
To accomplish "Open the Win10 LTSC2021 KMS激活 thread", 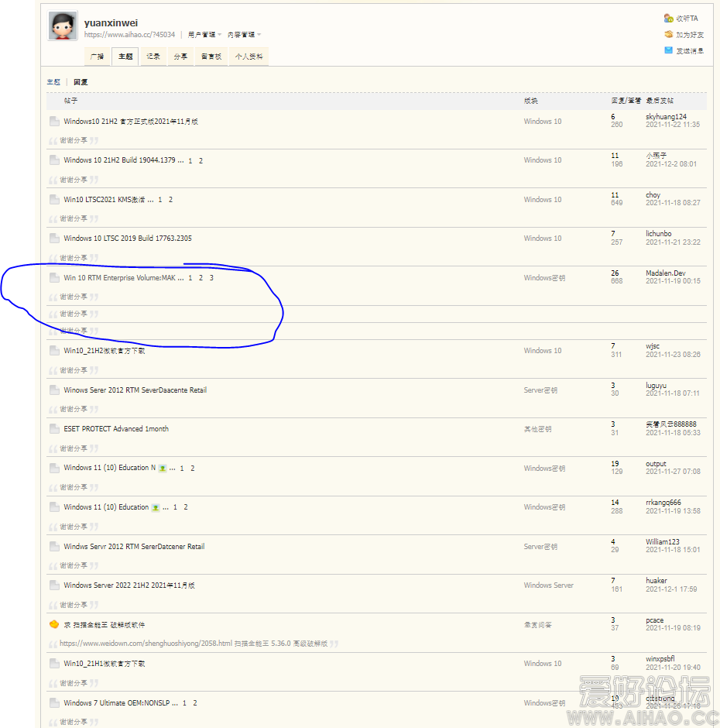I will [108, 200].
